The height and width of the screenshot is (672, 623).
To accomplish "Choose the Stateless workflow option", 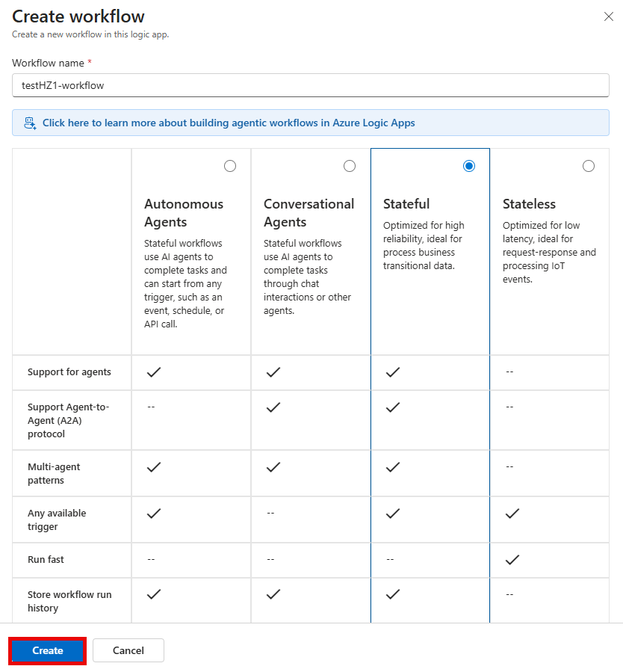I will tap(589, 166).
